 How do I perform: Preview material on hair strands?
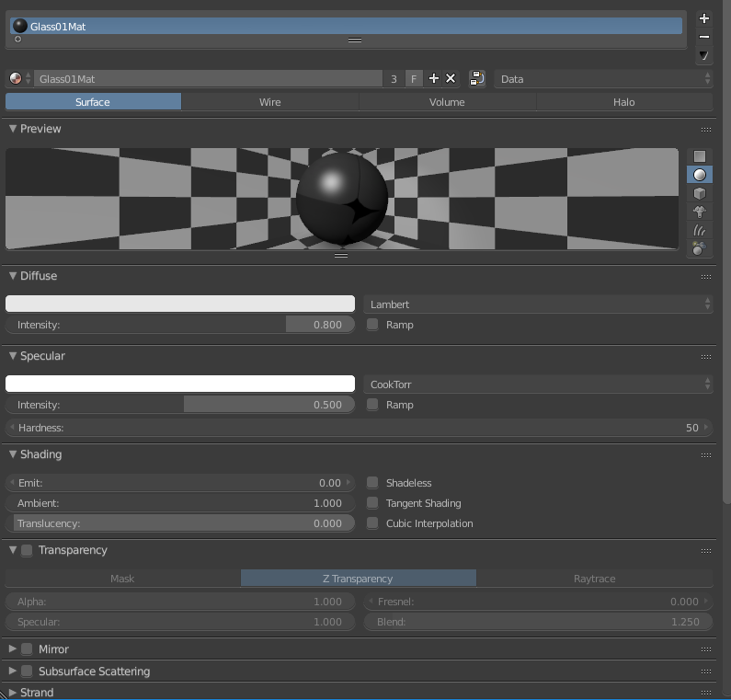[x=700, y=230]
